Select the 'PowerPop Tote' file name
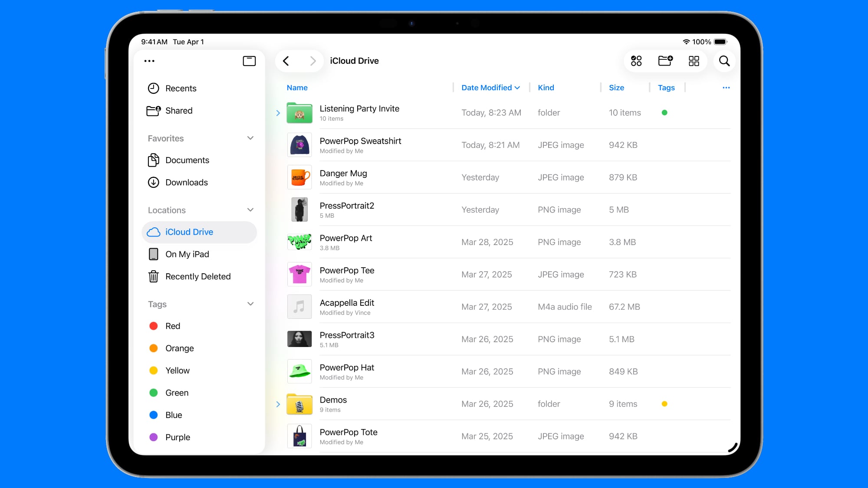The height and width of the screenshot is (488, 868). 349,432
